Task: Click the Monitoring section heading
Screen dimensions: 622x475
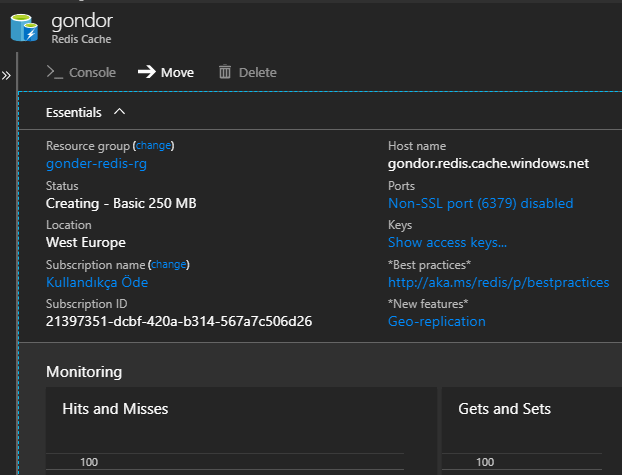Action: (84, 372)
